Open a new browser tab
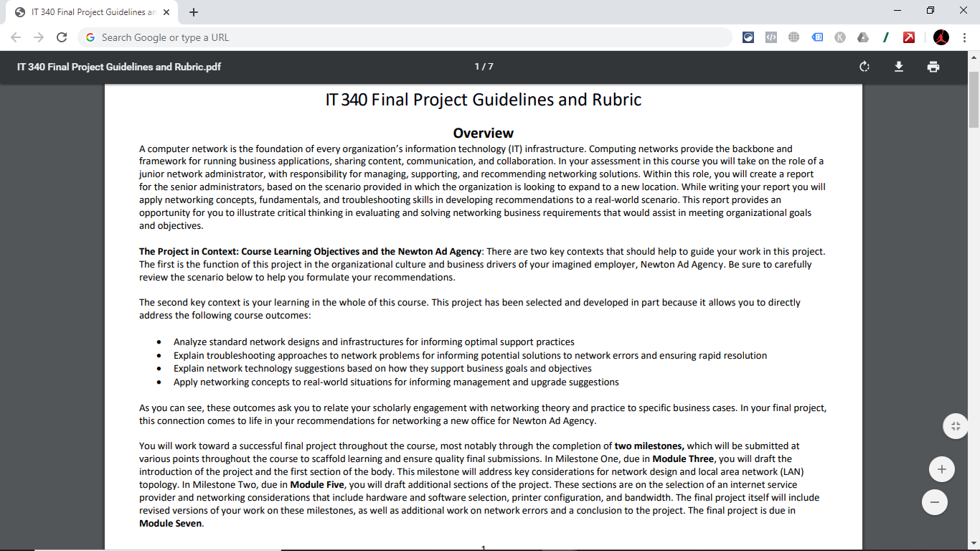The height and width of the screenshot is (551, 980). (x=194, y=12)
